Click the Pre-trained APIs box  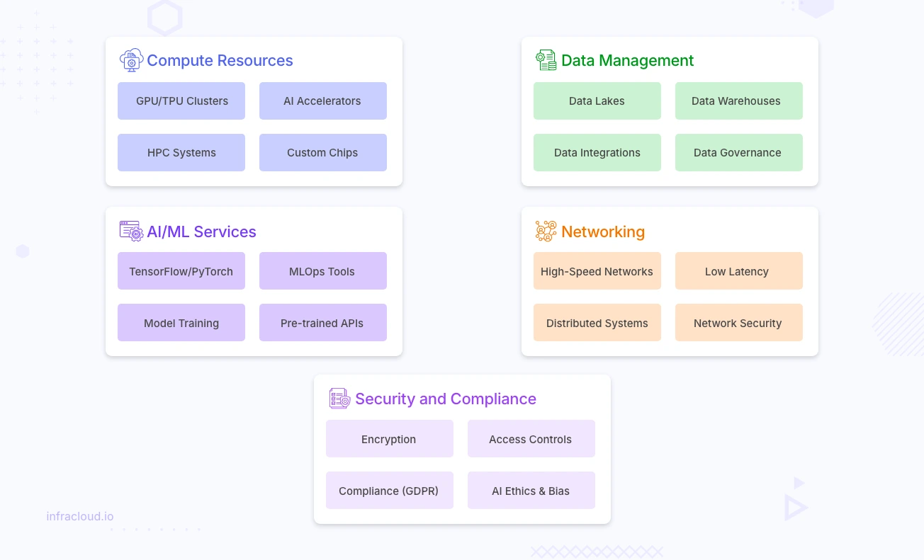coord(323,323)
